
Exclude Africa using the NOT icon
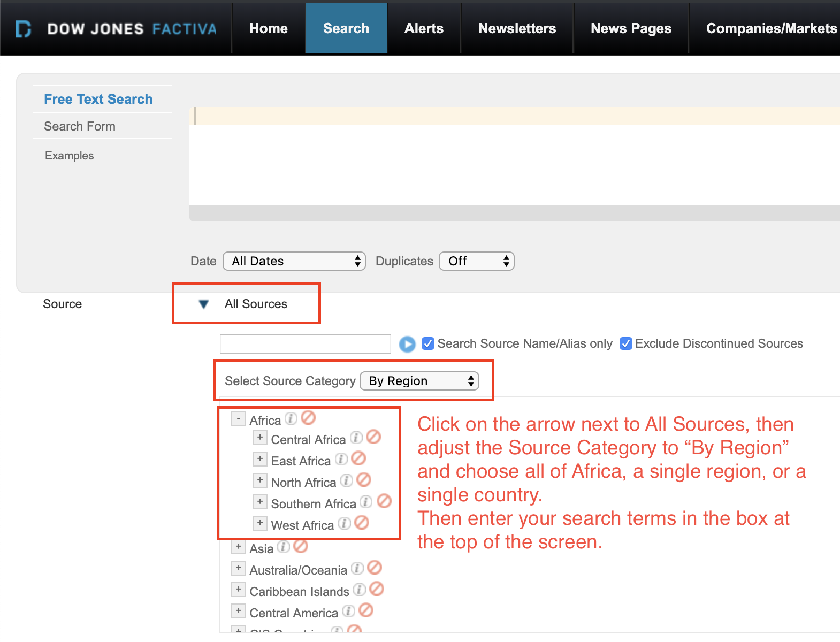[308, 417]
